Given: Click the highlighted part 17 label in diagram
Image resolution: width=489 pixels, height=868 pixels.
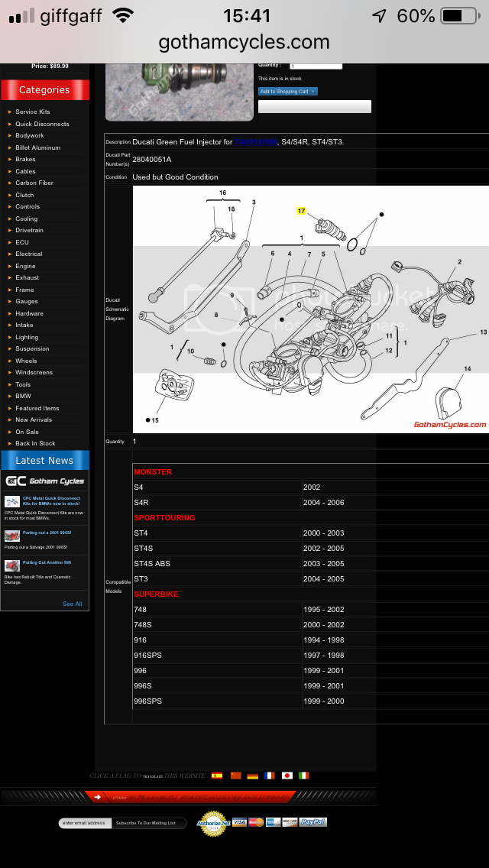Looking at the screenshot, I should [301, 211].
